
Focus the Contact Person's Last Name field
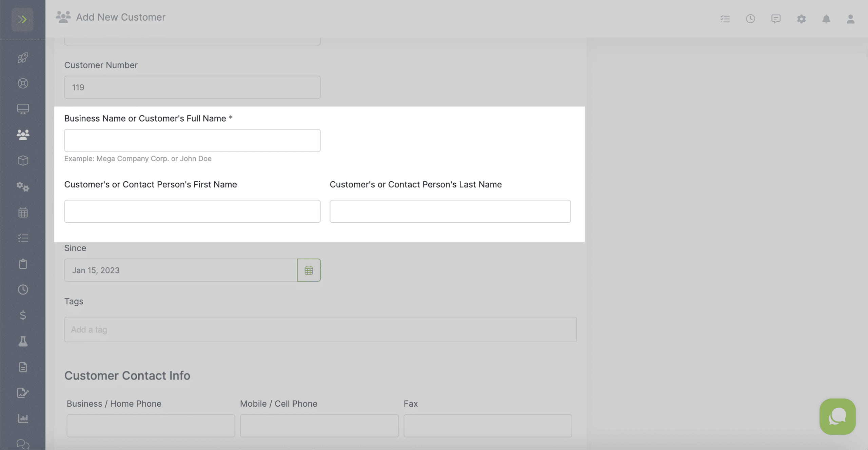click(450, 211)
